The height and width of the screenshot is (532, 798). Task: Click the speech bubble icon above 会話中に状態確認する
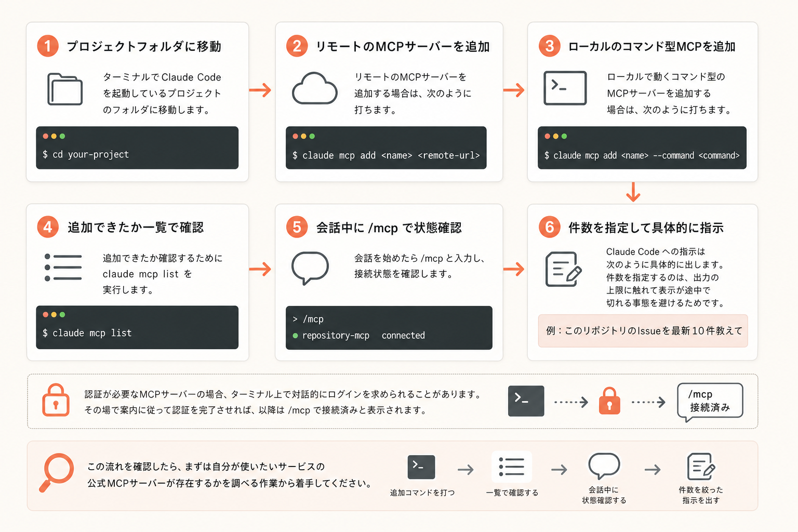tap(604, 465)
